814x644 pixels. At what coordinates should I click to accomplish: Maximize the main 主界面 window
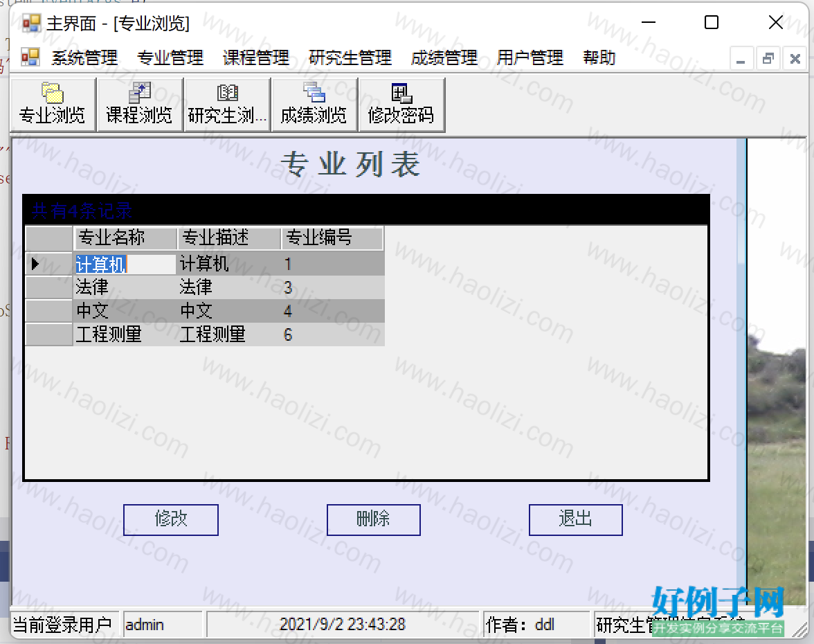pyautogui.click(x=712, y=22)
